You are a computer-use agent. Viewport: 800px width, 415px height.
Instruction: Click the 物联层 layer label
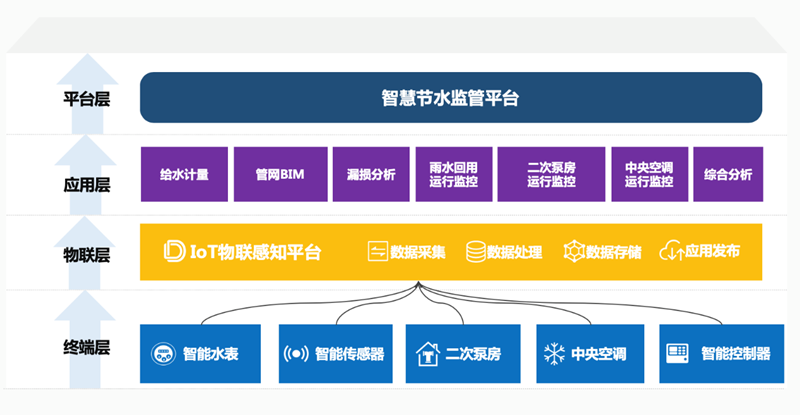tap(87, 255)
